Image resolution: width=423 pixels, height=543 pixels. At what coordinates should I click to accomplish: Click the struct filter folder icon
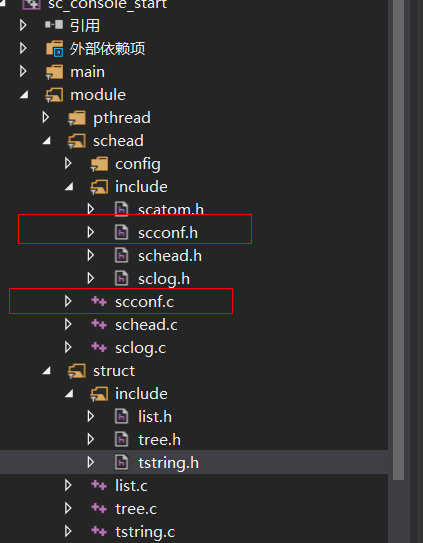click(x=77, y=371)
